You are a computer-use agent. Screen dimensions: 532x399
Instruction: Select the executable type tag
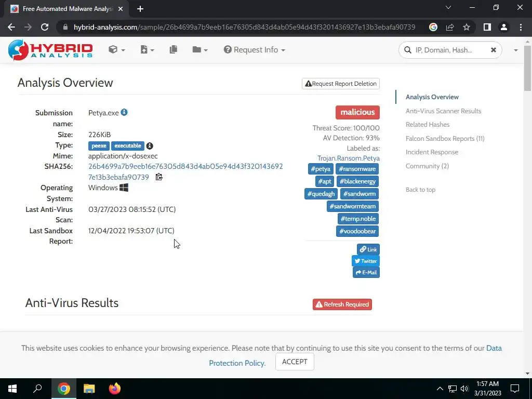coord(128,146)
